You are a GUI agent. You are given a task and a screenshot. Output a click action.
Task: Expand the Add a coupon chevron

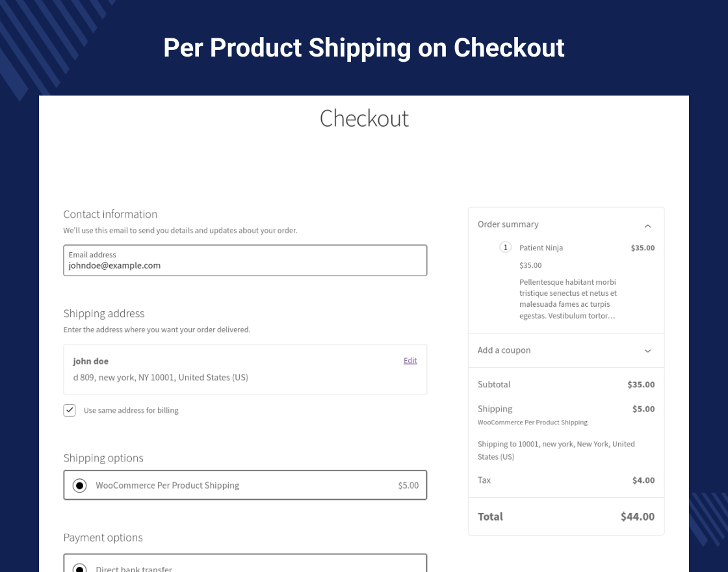[x=647, y=351]
